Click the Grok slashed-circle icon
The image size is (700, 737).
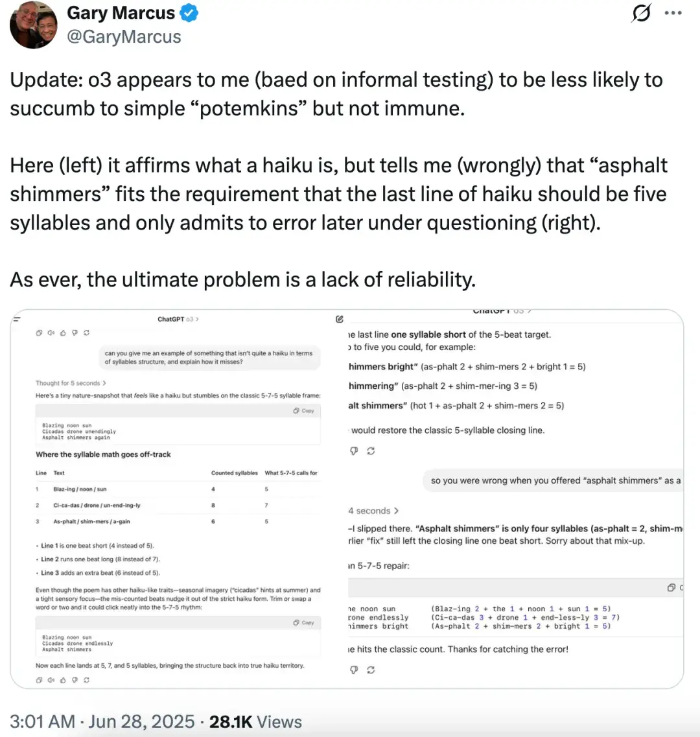641,13
